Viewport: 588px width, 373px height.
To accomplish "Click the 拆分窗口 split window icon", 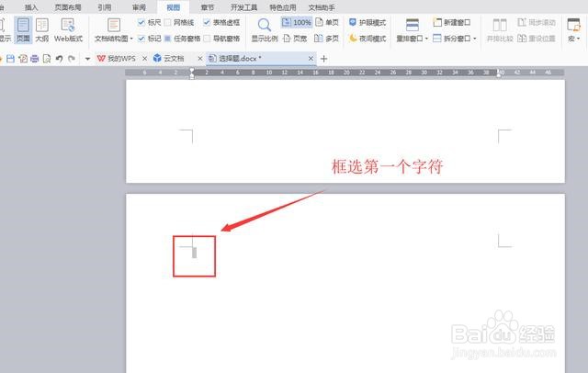I will point(437,39).
